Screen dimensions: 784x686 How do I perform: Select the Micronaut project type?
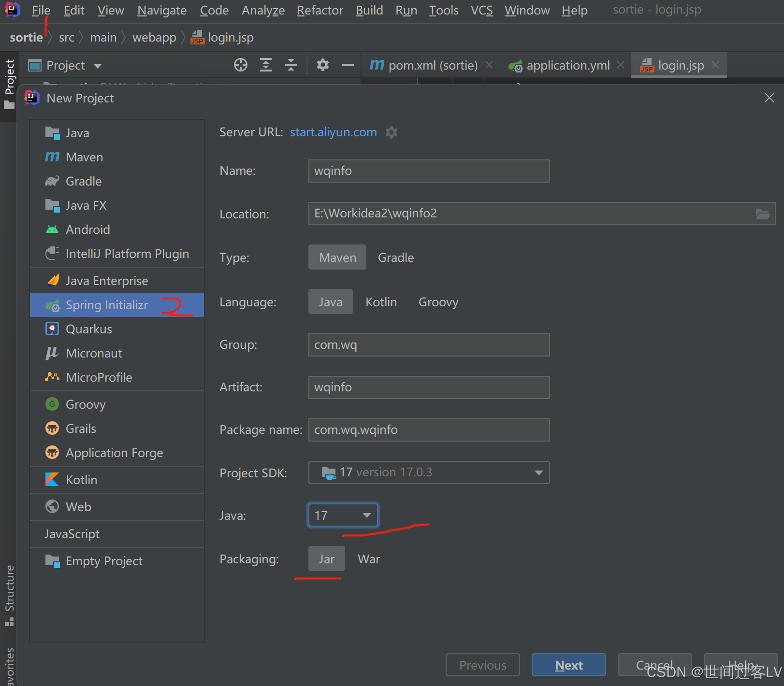pos(117,353)
